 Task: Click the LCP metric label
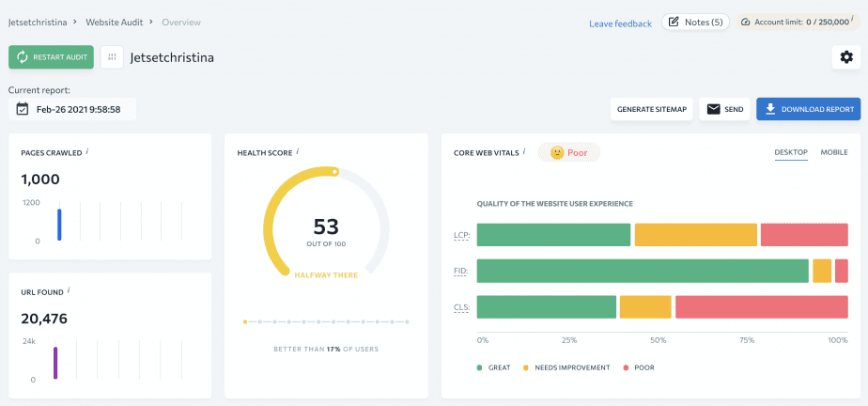point(461,235)
